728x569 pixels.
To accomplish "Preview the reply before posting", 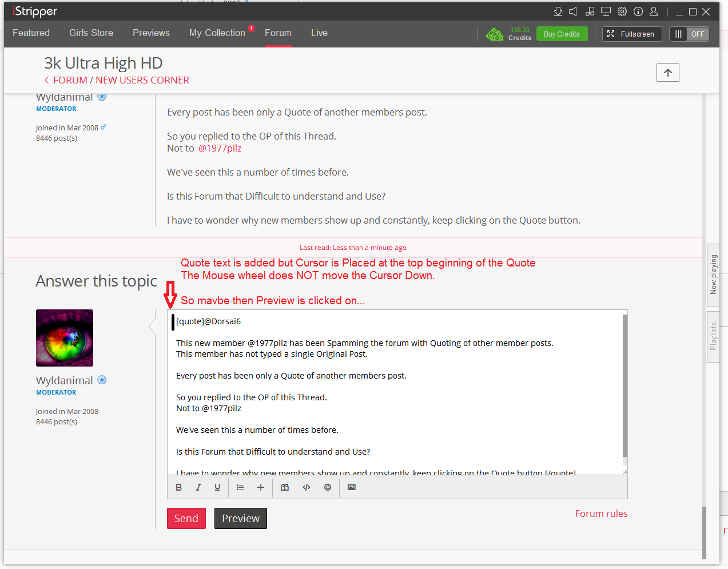I will (241, 518).
